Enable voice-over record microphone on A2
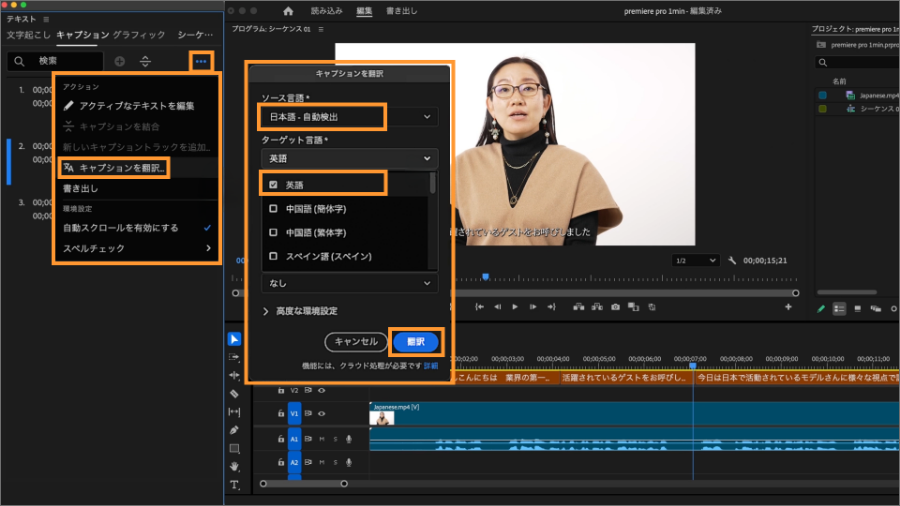 [348, 462]
